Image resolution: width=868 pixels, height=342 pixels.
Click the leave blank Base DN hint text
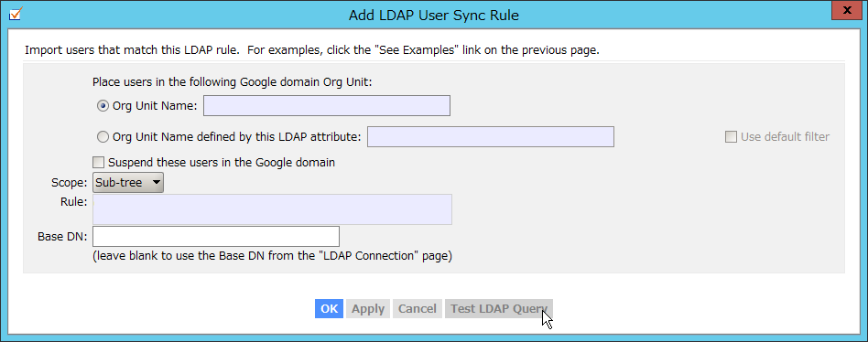pos(272,256)
